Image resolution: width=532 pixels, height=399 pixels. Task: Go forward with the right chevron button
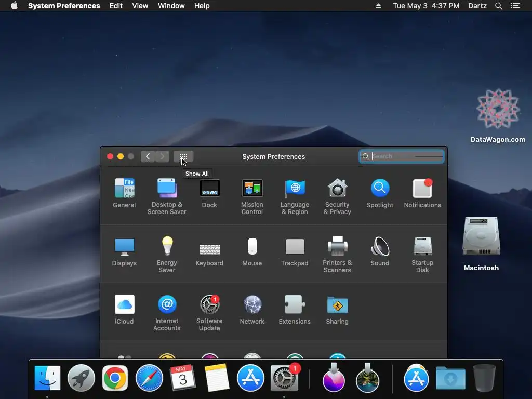pyautogui.click(x=162, y=156)
